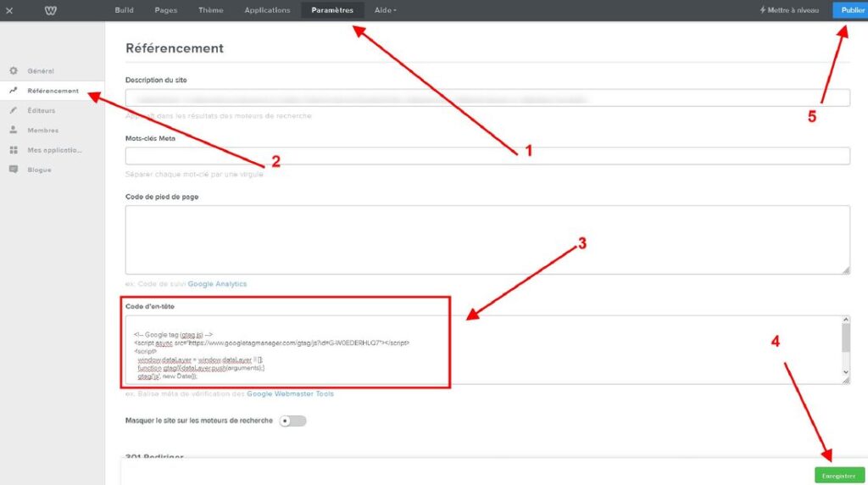Toggle Masquer le site sur les moteurs switch
Image resolution: width=868 pixels, height=485 pixels.
point(292,421)
